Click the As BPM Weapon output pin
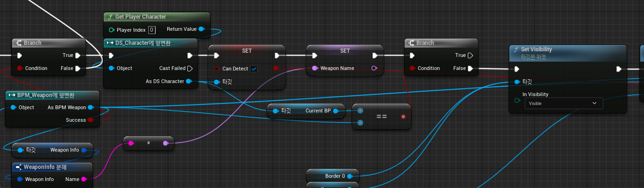Image resolution: width=644 pixels, height=188 pixels. click(90, 107)
